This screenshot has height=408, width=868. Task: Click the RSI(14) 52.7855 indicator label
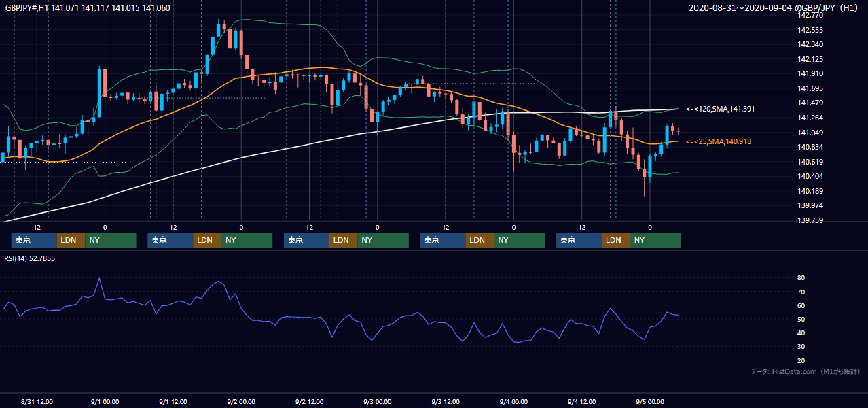(x=30, y=258)
